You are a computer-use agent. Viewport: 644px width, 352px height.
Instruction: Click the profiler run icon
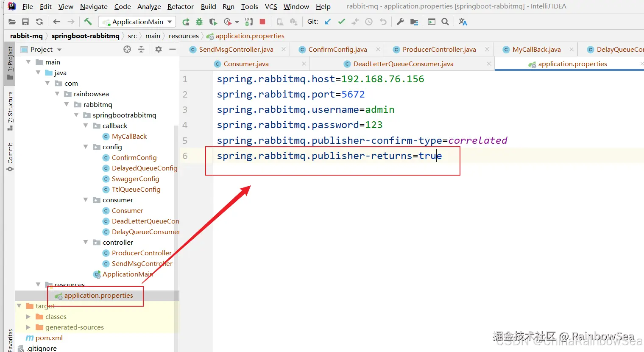[228, 22]
